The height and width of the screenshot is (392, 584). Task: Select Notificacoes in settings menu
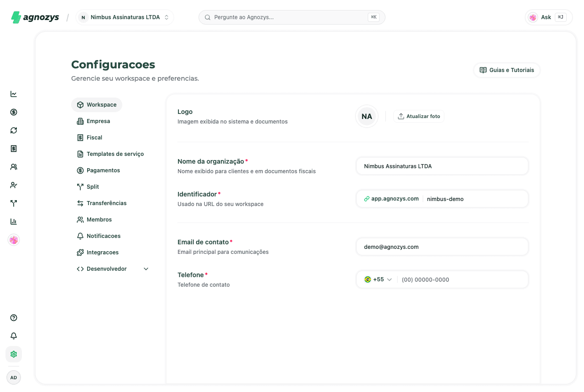pos(99,236)
